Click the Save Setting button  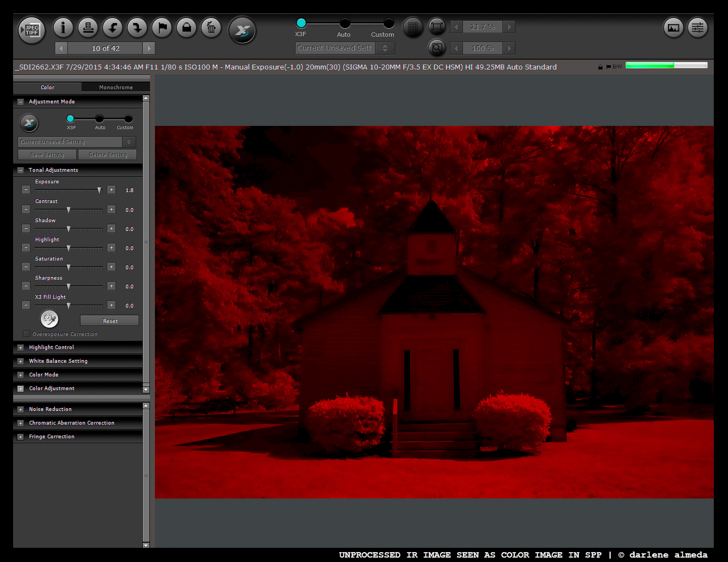[47, 155]
